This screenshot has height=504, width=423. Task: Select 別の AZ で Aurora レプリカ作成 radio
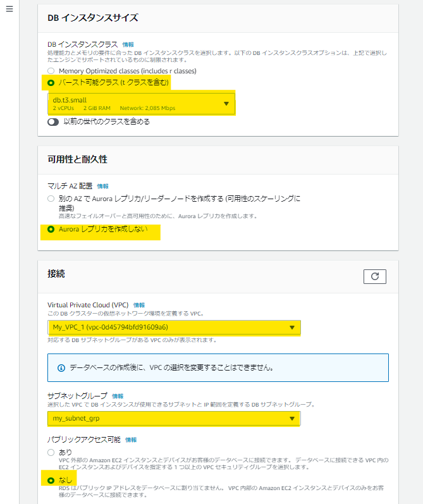coord(51,199)
